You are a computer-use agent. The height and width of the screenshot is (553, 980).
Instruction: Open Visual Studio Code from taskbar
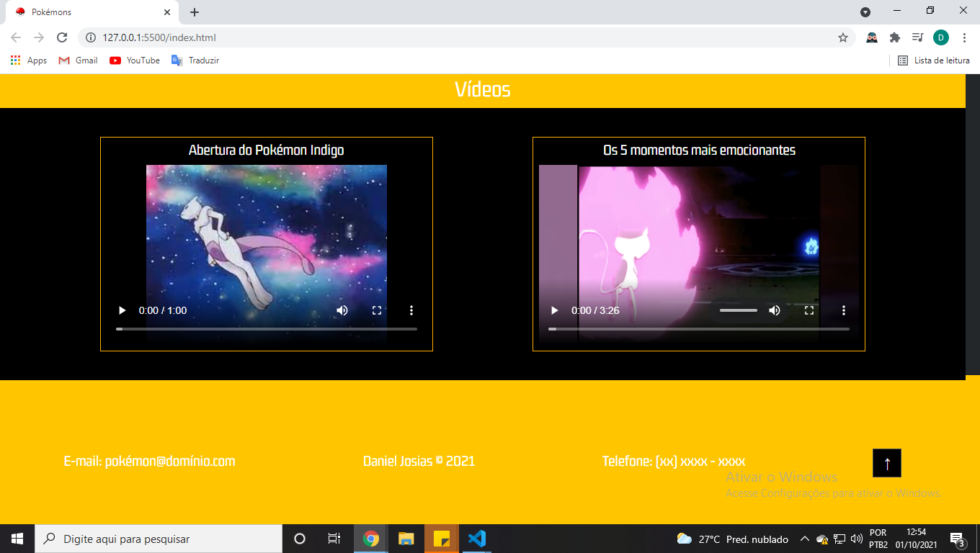477,539
